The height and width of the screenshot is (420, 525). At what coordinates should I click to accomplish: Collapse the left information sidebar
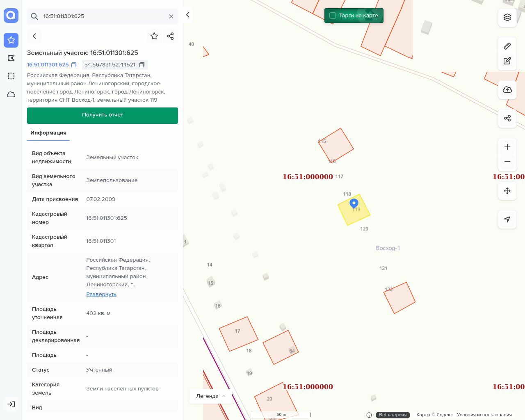coord(188,15)
